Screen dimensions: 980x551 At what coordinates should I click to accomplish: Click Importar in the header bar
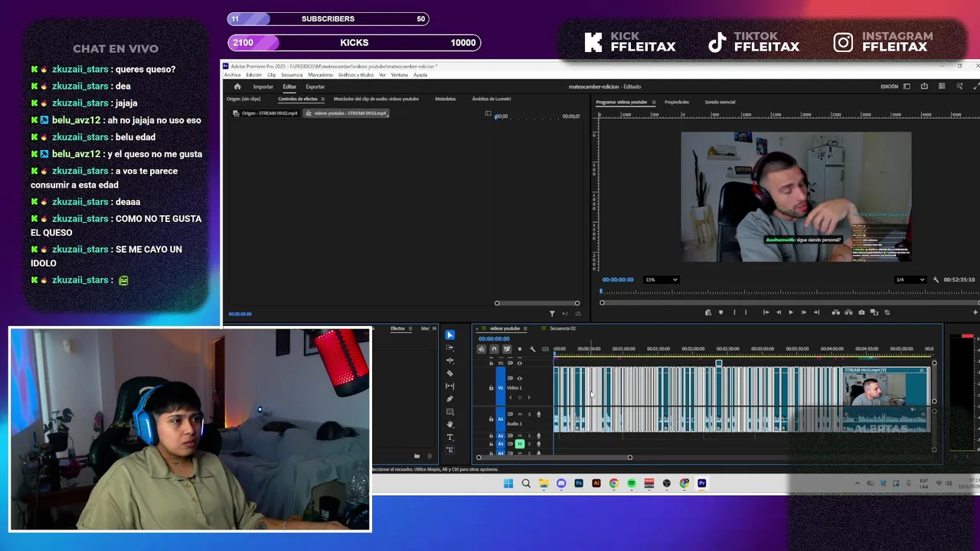coord(263,86)
